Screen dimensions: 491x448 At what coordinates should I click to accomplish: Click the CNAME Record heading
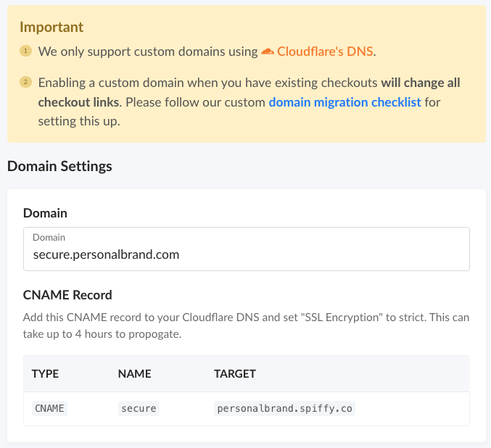67,295
